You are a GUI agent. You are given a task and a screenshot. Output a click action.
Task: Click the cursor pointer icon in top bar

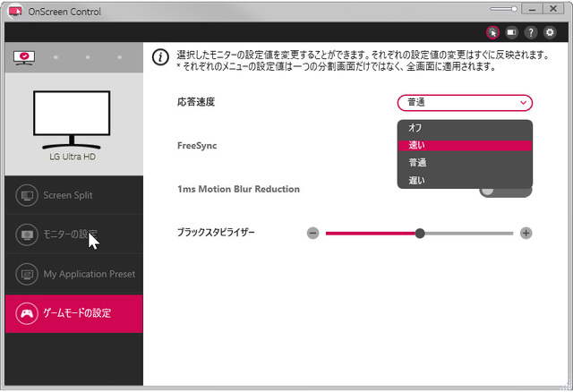(492, 32)
